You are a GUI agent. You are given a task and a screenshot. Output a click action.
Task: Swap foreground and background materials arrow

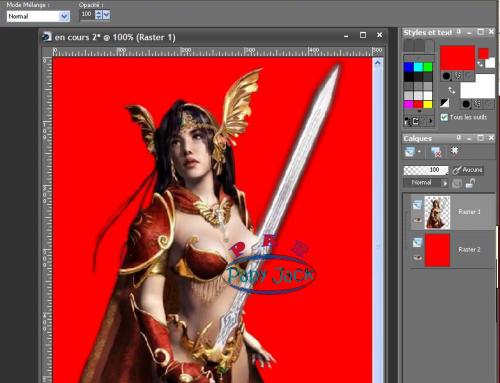[x=451, y=90]
